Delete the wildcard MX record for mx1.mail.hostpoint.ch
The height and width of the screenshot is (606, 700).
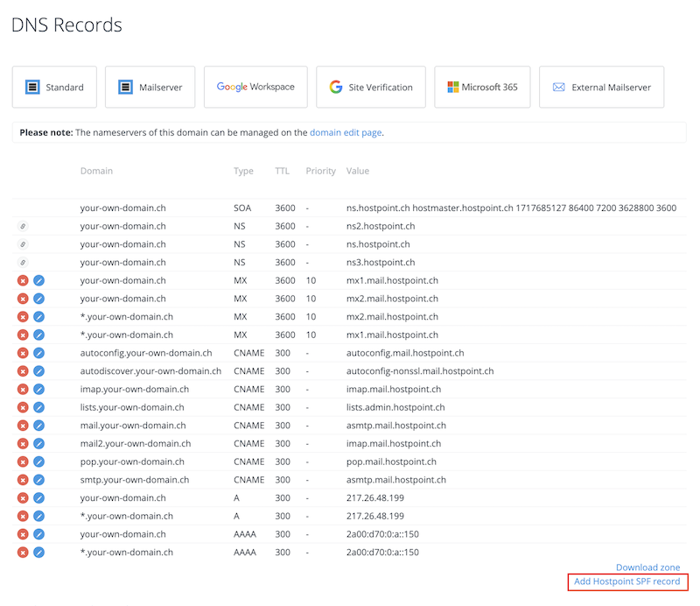click(23, 335)
